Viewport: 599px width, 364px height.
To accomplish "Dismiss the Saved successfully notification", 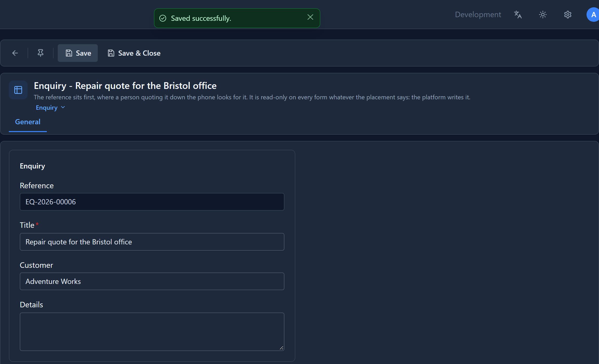I will (x=310, y=17).
